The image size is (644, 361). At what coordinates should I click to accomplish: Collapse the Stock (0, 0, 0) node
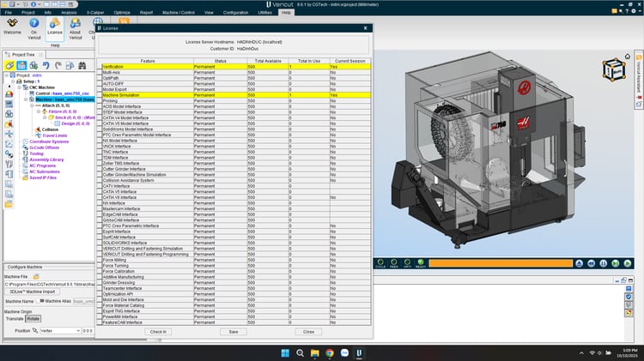(x=45, y=117)
